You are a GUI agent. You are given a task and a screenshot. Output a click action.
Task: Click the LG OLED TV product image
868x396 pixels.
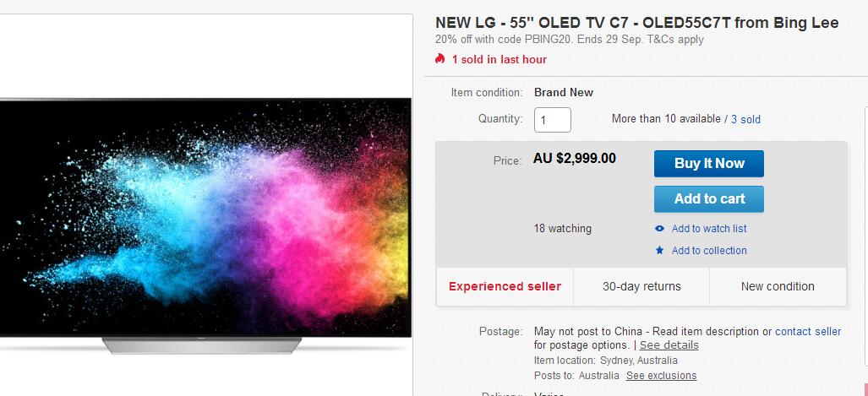205,227
